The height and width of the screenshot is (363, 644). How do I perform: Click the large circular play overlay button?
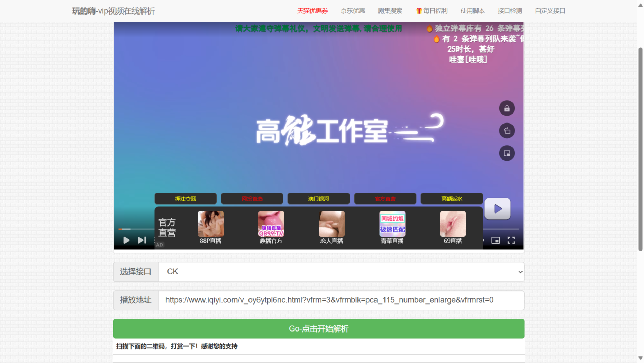[497, 208]
